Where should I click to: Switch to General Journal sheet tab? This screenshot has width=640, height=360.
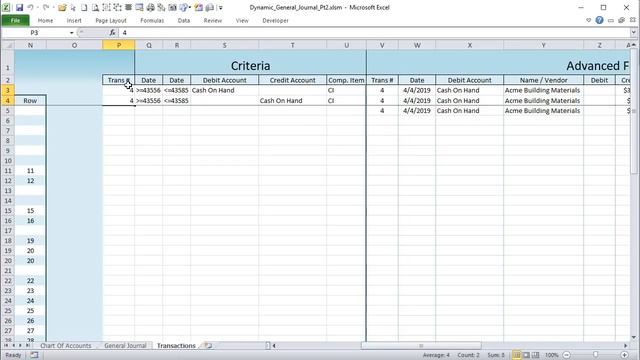coord(125,346)
